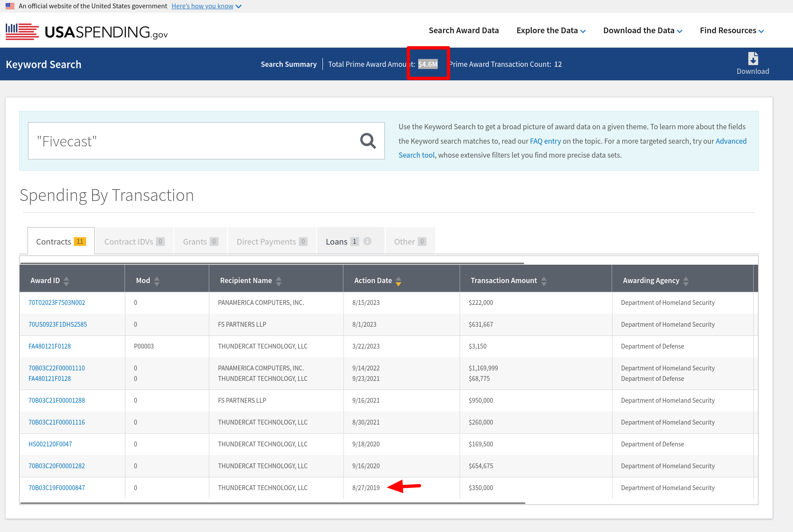Click the $654,675 transaction amount cell

click(x=481, y=466)
